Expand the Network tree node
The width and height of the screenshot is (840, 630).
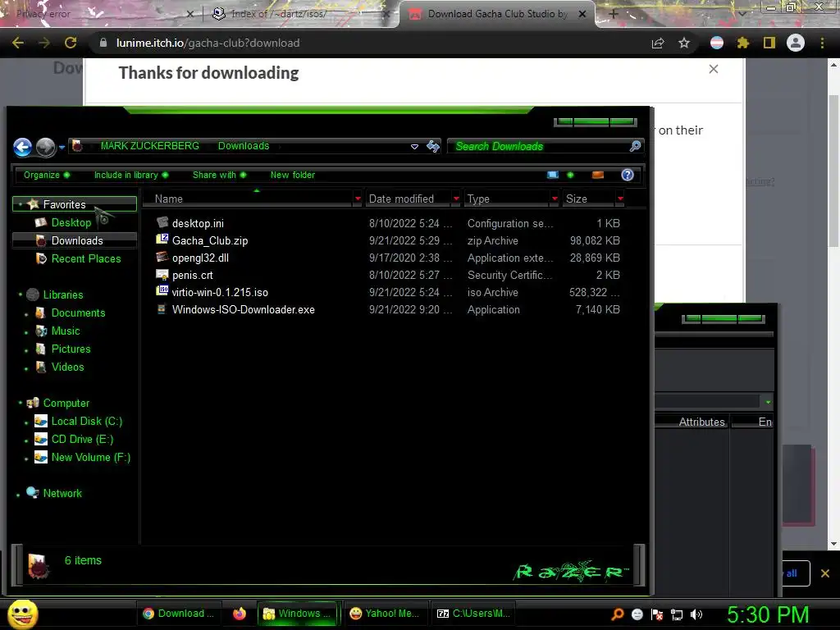click(x=18, y=495)
